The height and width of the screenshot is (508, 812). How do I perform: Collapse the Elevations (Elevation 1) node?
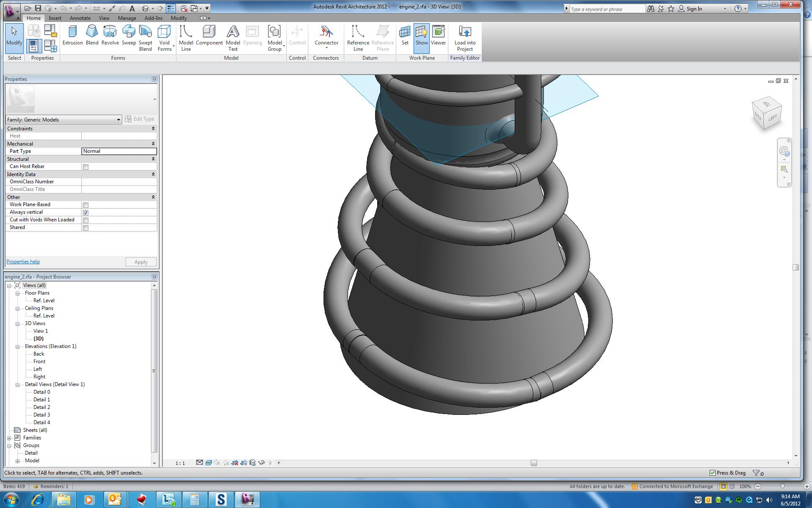click(x=18, y=347)
